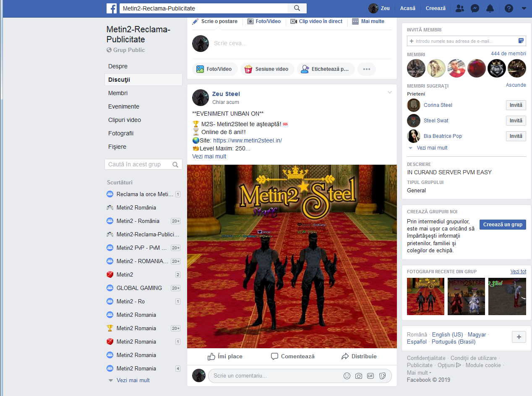Viewport: 532px width, 396px height.
Task: Click the search magnifier button in top bar
Action: [x=297, y=8]
